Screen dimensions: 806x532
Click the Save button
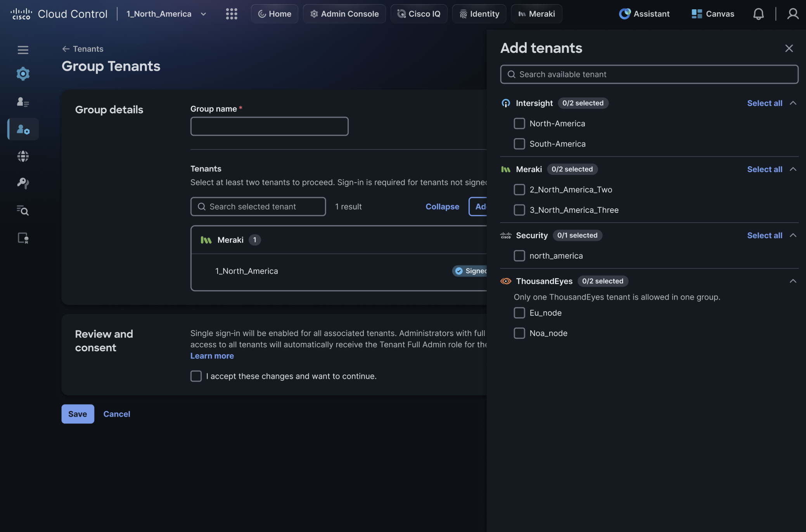(x=78, y=414)
